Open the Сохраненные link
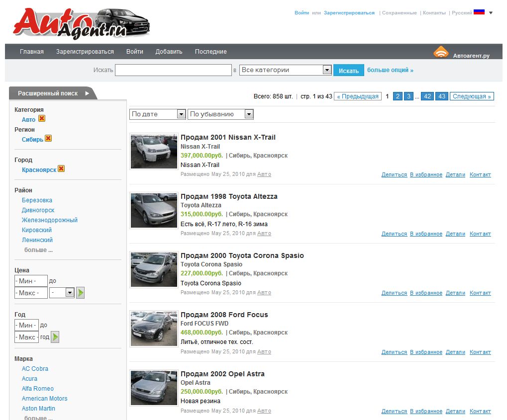Screen dimensions: 507x420 400,13
